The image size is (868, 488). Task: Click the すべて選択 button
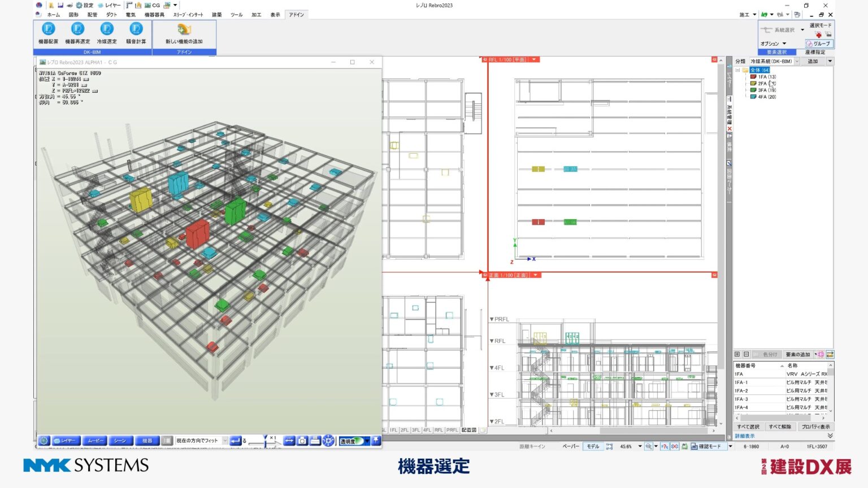pyautogui.click(x=748, y=426)
